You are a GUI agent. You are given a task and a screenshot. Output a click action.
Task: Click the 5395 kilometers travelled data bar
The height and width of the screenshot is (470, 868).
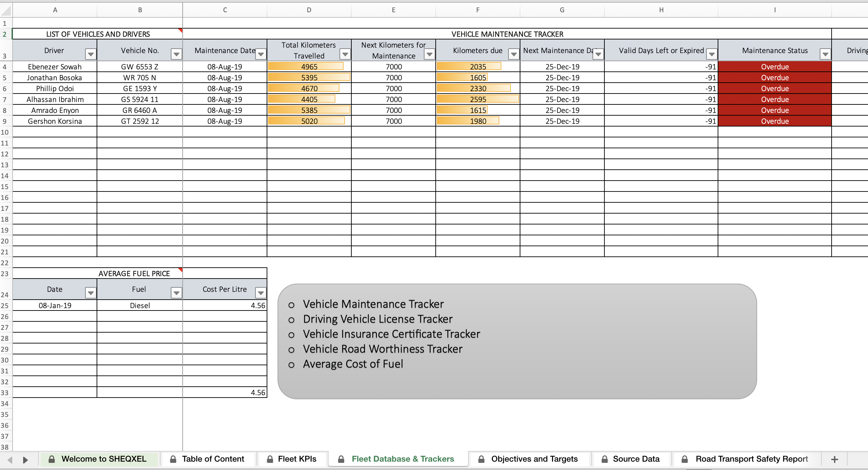(x=309, y=77)
